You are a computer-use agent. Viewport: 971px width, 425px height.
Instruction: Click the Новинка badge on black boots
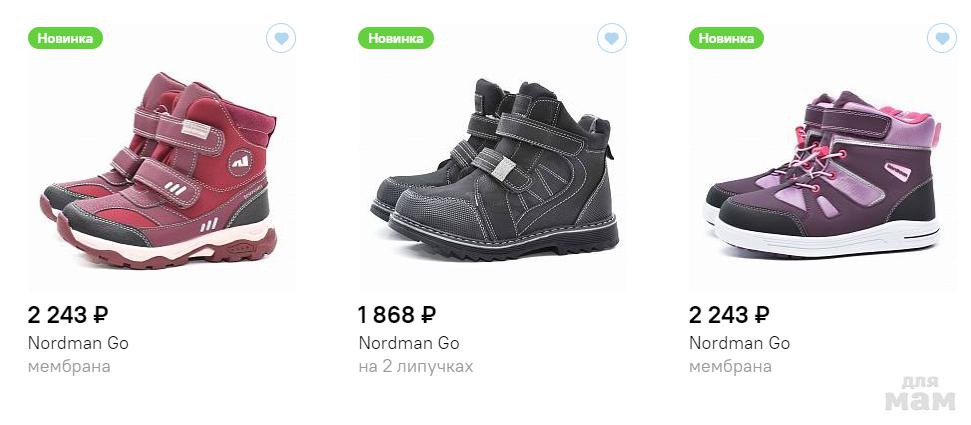(396, 39)
